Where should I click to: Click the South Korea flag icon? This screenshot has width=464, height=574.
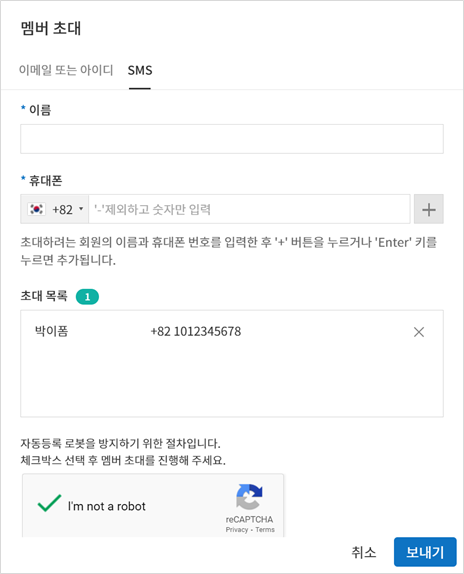point(37,209)
